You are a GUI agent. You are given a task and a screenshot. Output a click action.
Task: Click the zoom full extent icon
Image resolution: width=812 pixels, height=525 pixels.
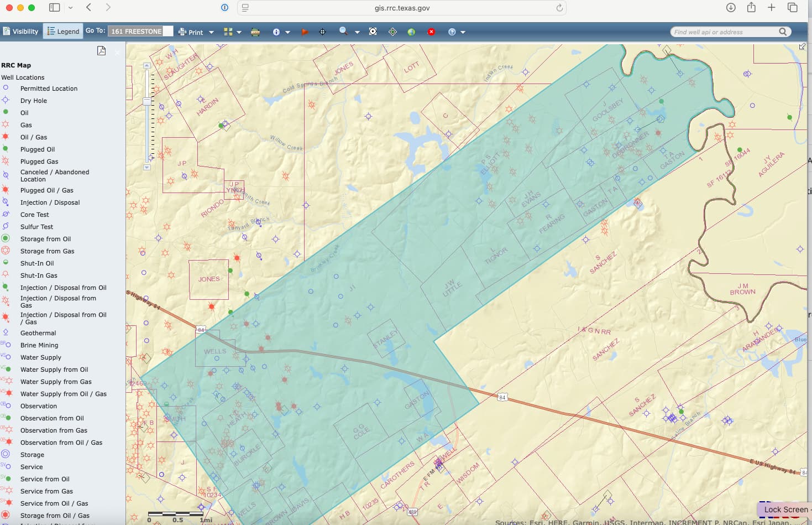click(x=373, y=32)
